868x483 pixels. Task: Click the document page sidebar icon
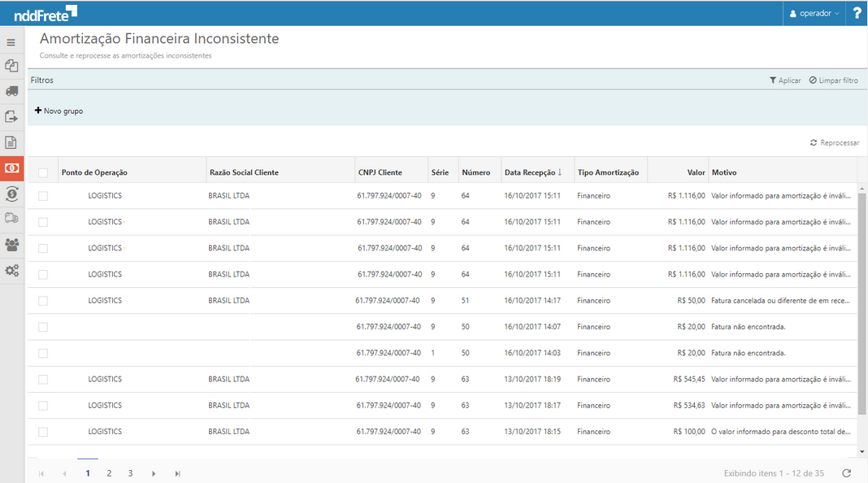click(11, 142)
